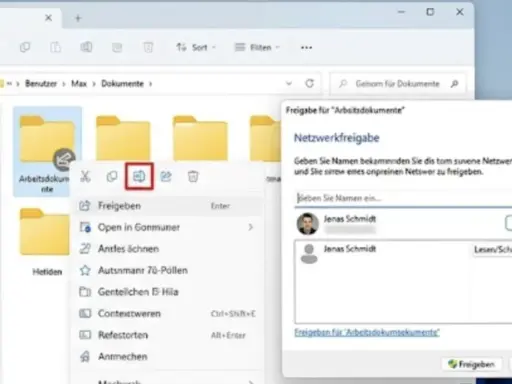Click the Share icon in context menu
512x384 pixels.
pos(166,176)
